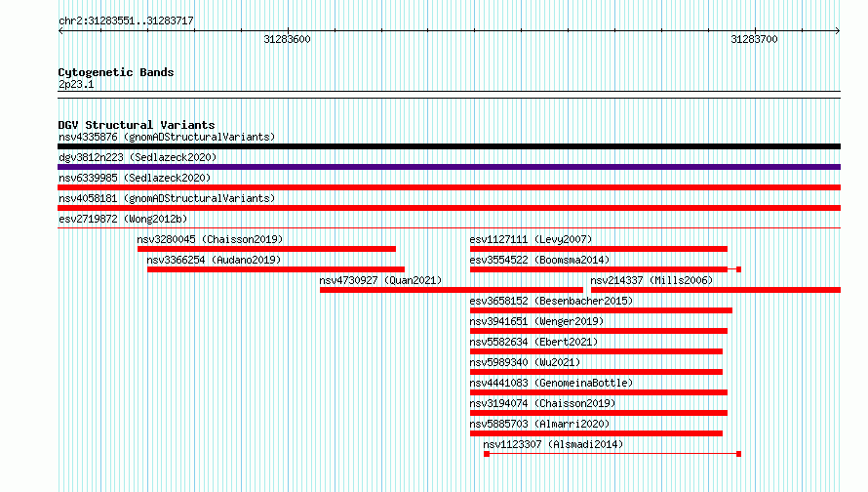The width and height of the screenshot is (868, 492).
Task: Select the nsv5885703 red feature bar
Action: tap(596, 433)
